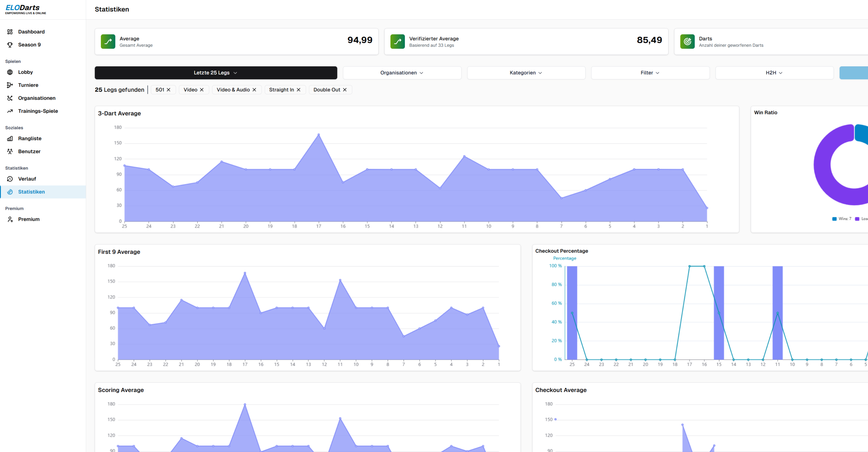Image resolution: width=868 pixels, height=452 pixels.
Task: Navigate to Turniere
Action: click(43, 85)
